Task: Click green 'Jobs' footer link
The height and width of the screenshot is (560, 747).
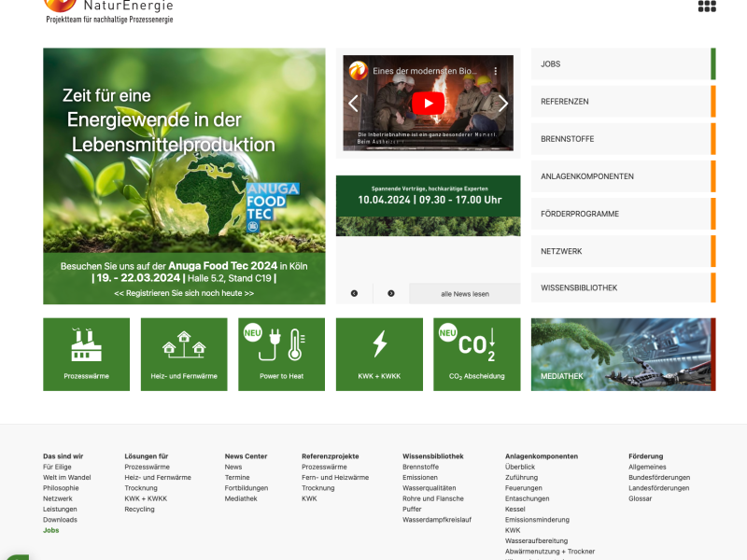Action: [51, 530]
